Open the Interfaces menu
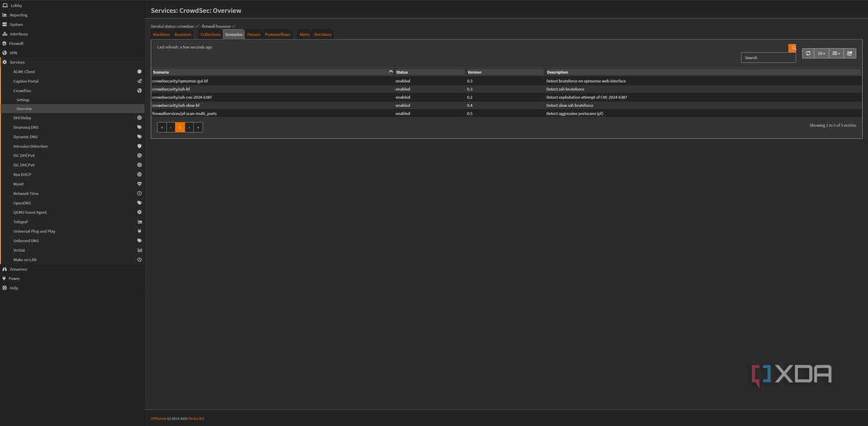 click(x=19, y=34)
